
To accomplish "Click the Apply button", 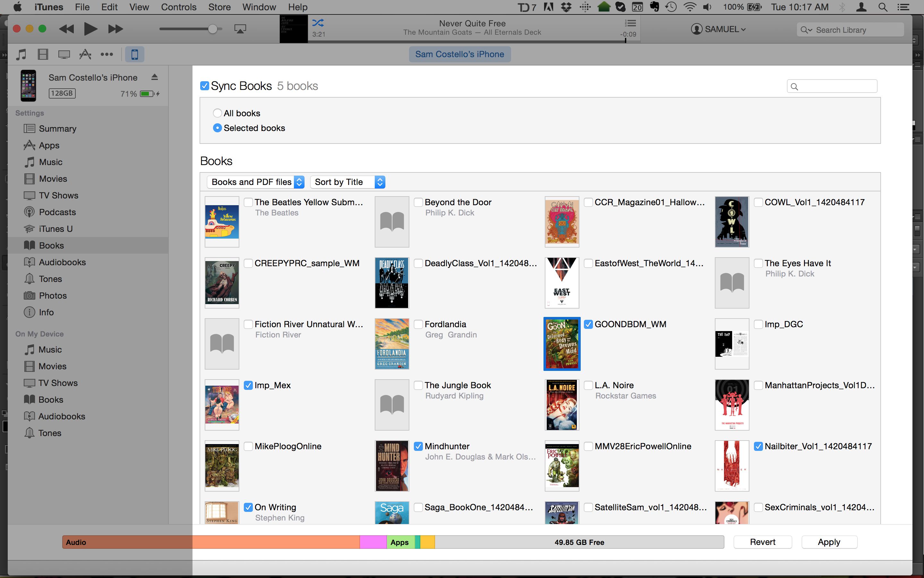I will 829,542.
